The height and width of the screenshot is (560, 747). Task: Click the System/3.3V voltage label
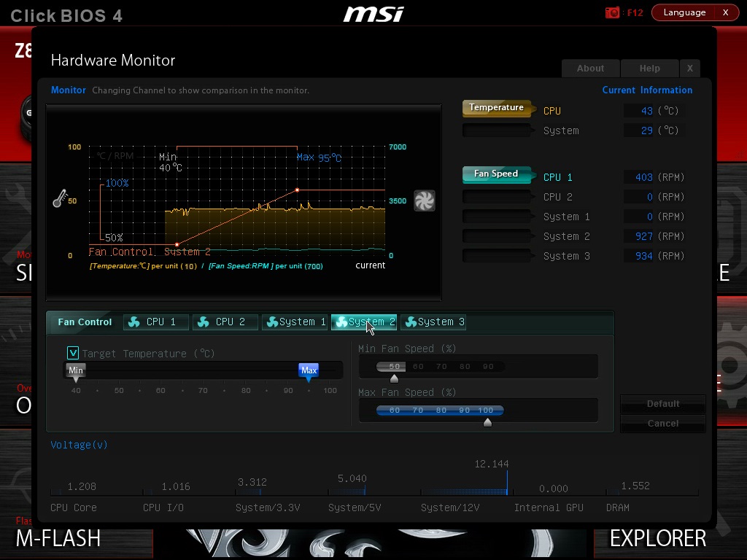(268, 507)
